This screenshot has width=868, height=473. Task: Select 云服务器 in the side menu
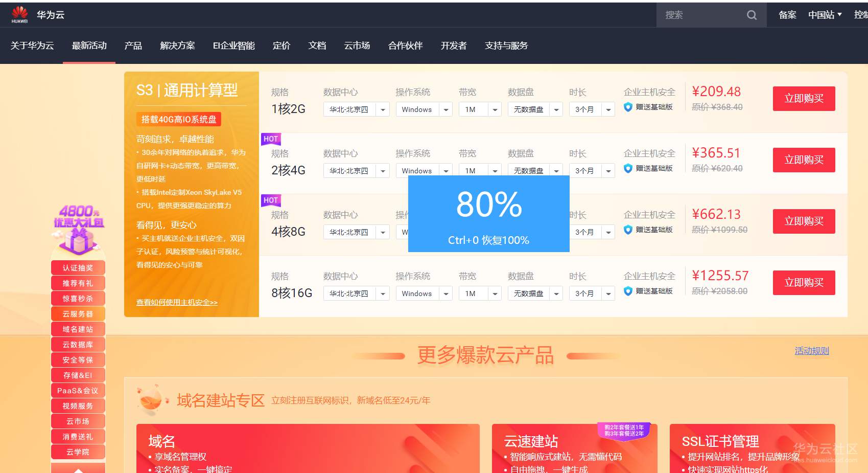[x=78, y=314]
